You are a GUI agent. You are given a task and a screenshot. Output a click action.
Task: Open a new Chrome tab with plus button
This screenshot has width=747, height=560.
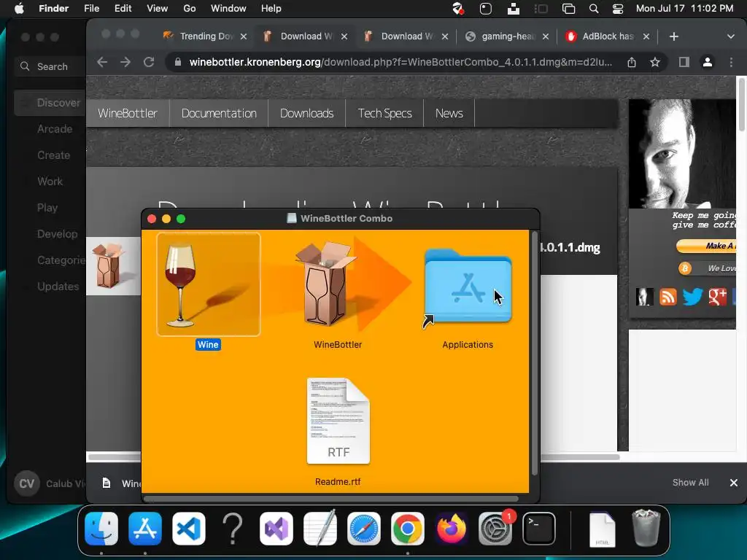click(x=673, y=36)
